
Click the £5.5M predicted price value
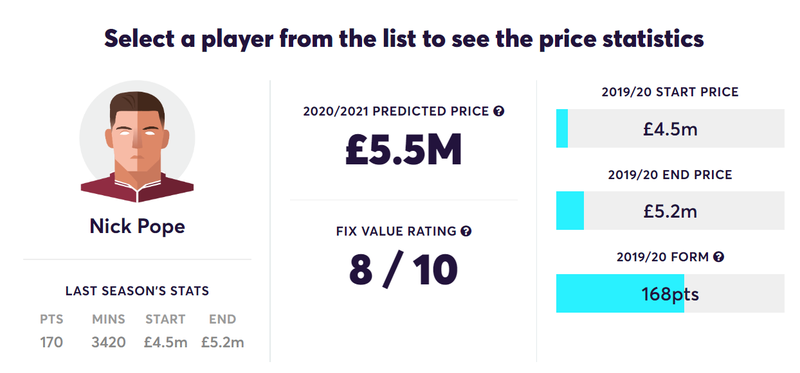click(404, 150)
